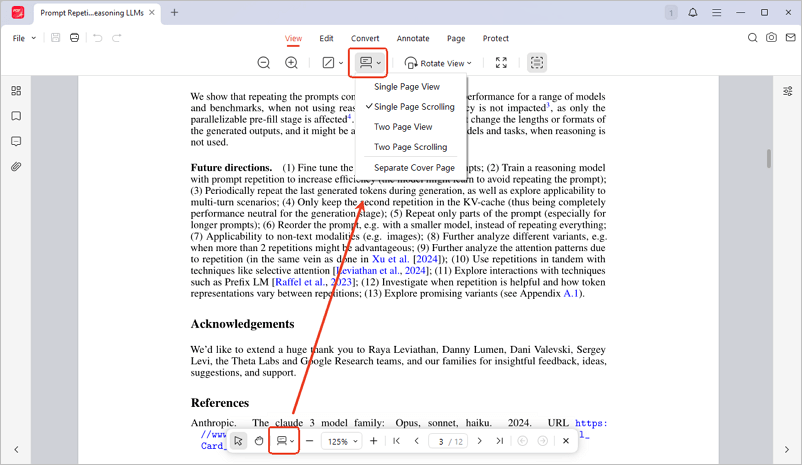Switch to the Protect tab
Image resolution: width=802 pixels, height=465 pixels.
click(496, 38)
